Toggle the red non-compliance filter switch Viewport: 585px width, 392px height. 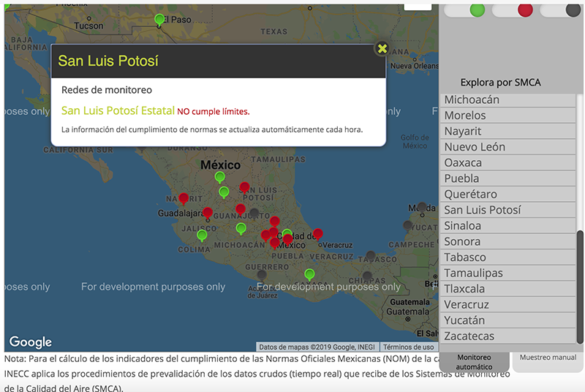pyautogui.click(x=513, y=10)
